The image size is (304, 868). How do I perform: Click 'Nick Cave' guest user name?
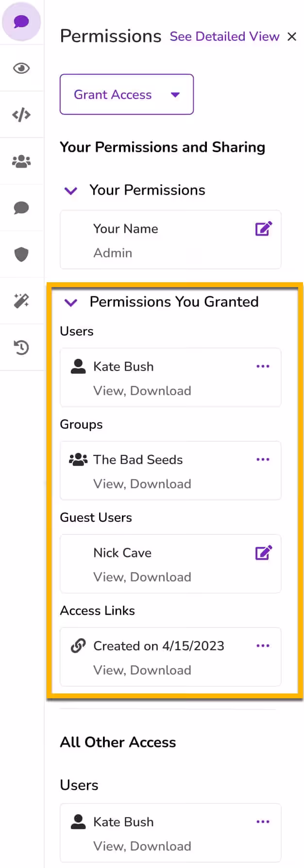(x=122, y=553)
